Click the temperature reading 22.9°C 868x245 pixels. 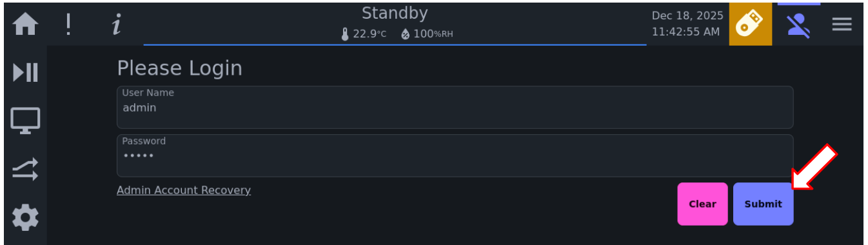(x=364, y=34)
